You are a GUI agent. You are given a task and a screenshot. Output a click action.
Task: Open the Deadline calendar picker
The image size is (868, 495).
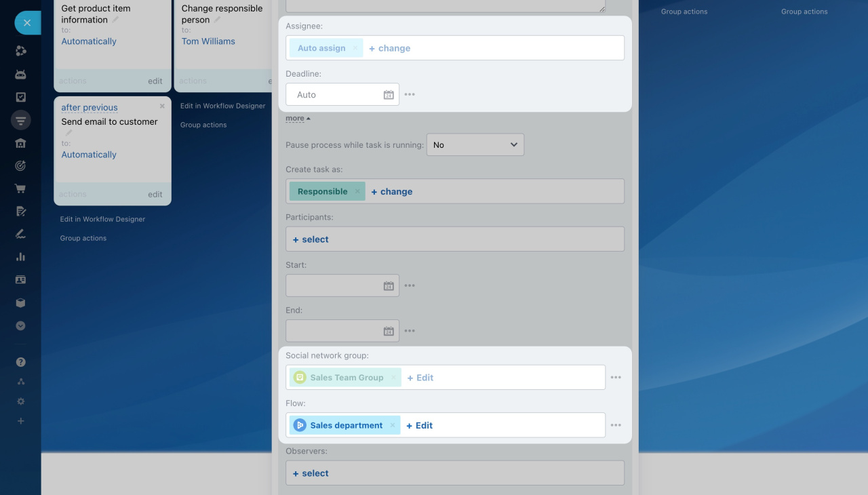pos(389,95)
